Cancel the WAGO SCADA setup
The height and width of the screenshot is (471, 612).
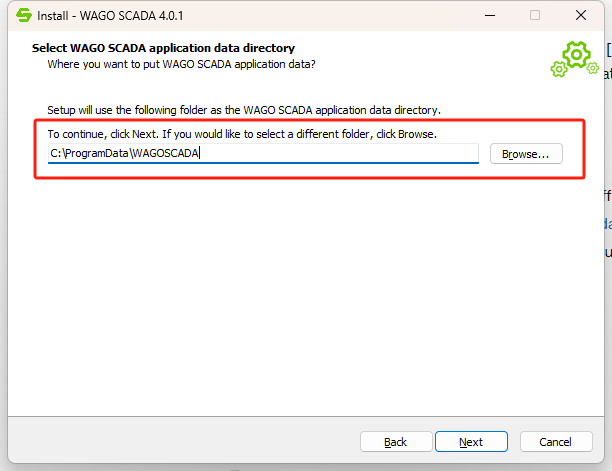click(x=555, y=442)
